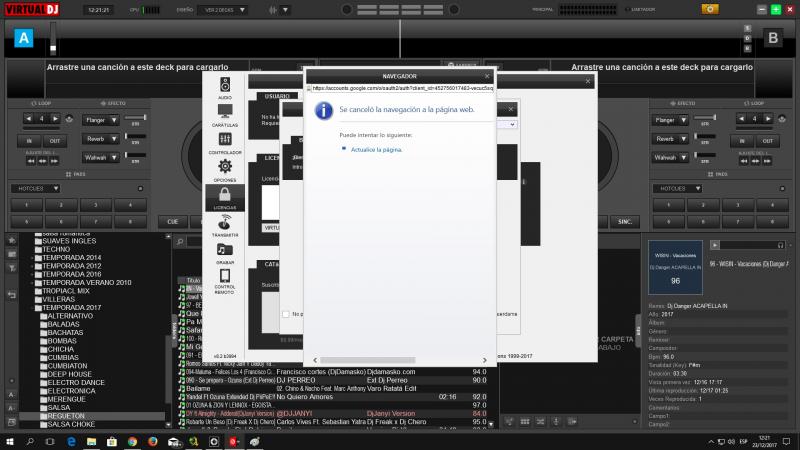Open Google Chrome from the taskbar
This screenshot has height=450, width=800.
tap(132, 441)
